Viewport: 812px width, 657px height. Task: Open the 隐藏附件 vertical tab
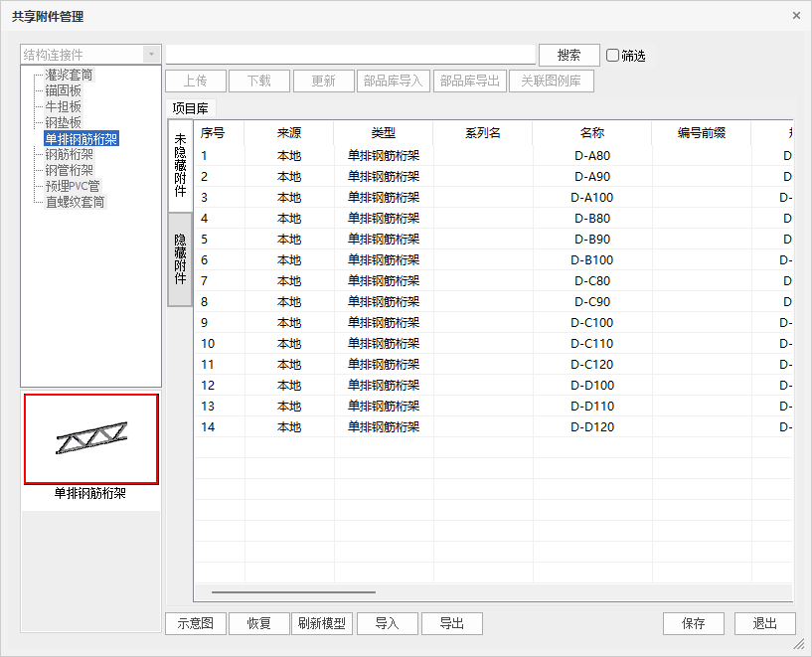tap(180, 258)
